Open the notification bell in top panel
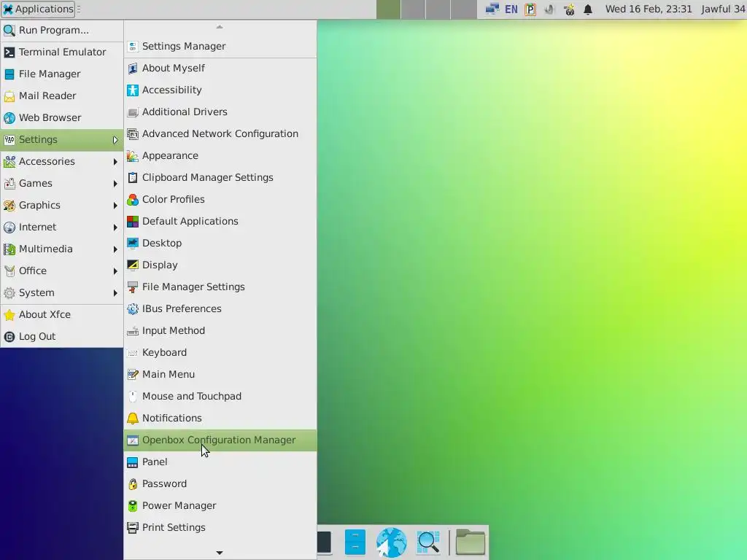Image resolution: width=747 pixels, height=560 pixels. click(588, 9)
